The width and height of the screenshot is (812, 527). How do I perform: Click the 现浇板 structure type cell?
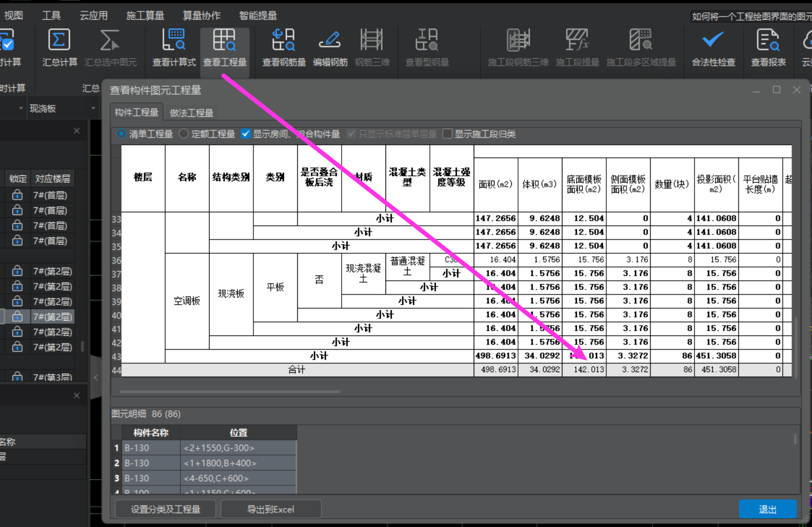pos(231,294)
